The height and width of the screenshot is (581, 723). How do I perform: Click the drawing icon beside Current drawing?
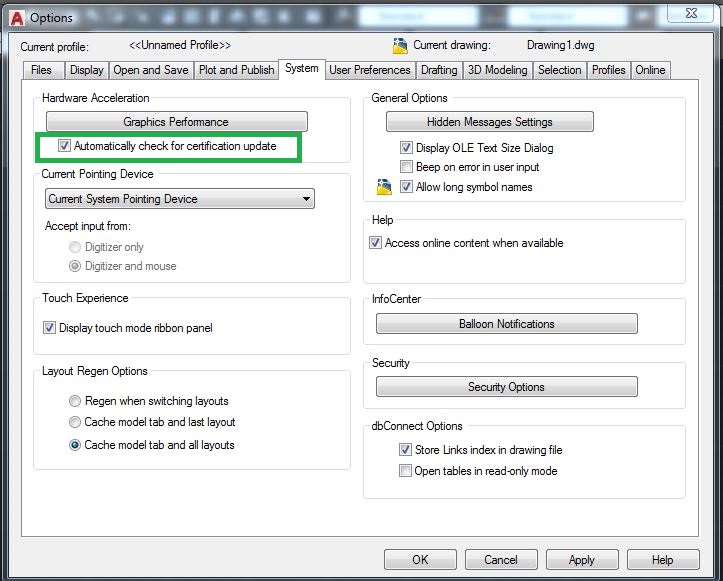point(400,46)
